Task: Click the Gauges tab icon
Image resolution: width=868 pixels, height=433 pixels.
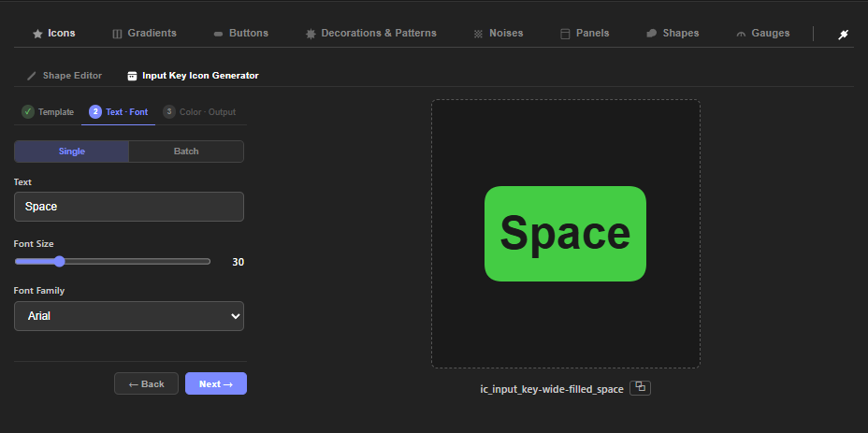Action: click(741, 34)
